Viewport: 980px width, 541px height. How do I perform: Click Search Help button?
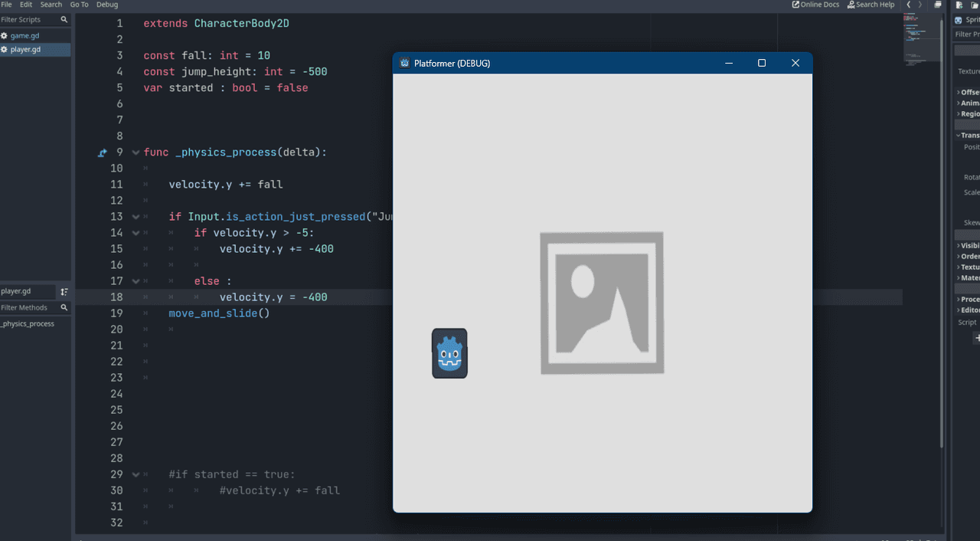[871, 5]
